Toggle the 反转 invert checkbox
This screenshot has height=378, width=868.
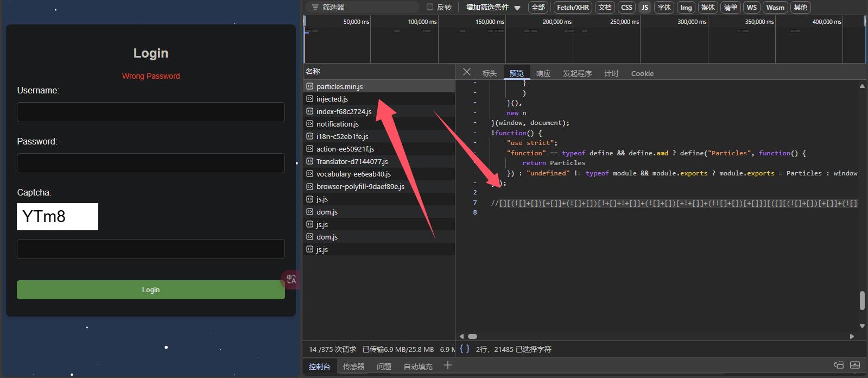pos(430,7)
